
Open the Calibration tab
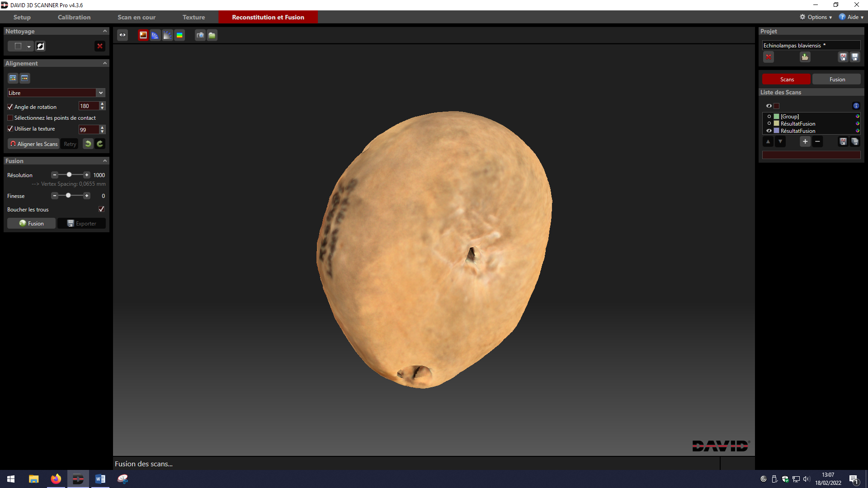74,17
